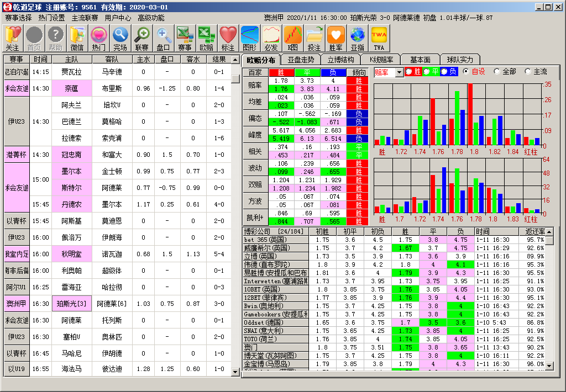Viewport: 566px width, 392px height.
Task: Open 完场 finished matches magnifier icon
Action: 120,38
